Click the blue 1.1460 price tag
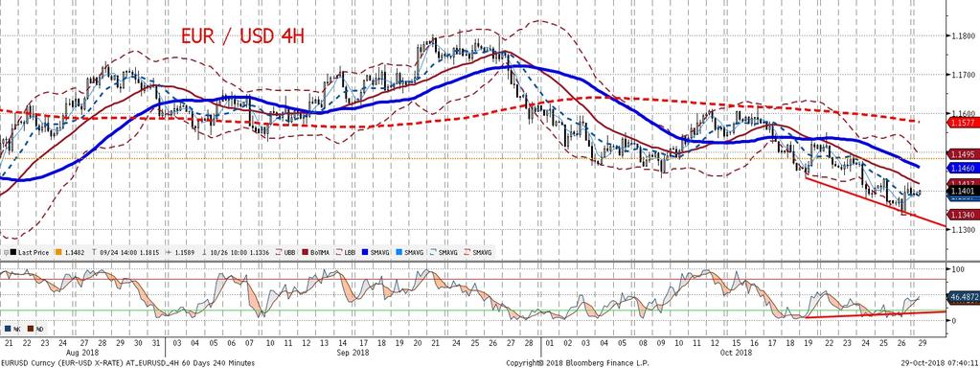 click(963, 168)
